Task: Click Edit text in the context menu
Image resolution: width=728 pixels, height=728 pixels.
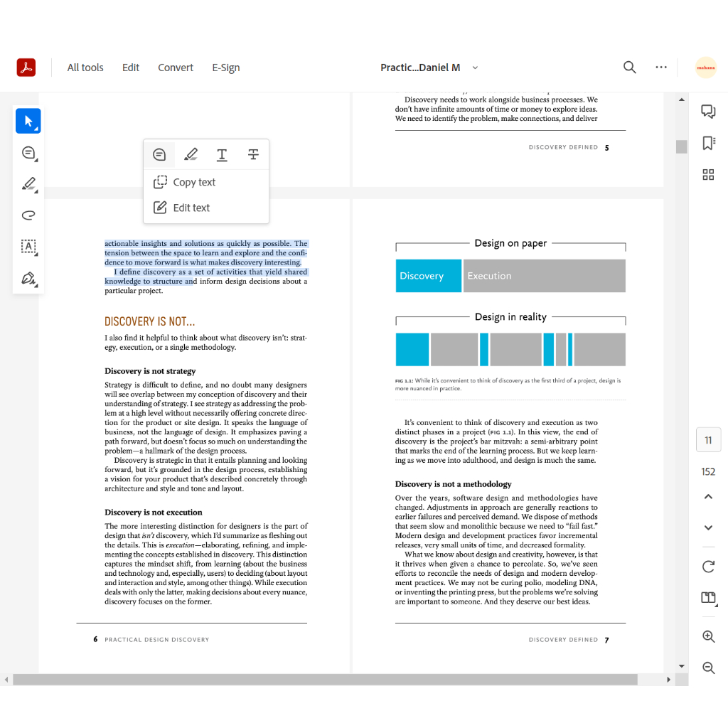Action: click(191, 208)
